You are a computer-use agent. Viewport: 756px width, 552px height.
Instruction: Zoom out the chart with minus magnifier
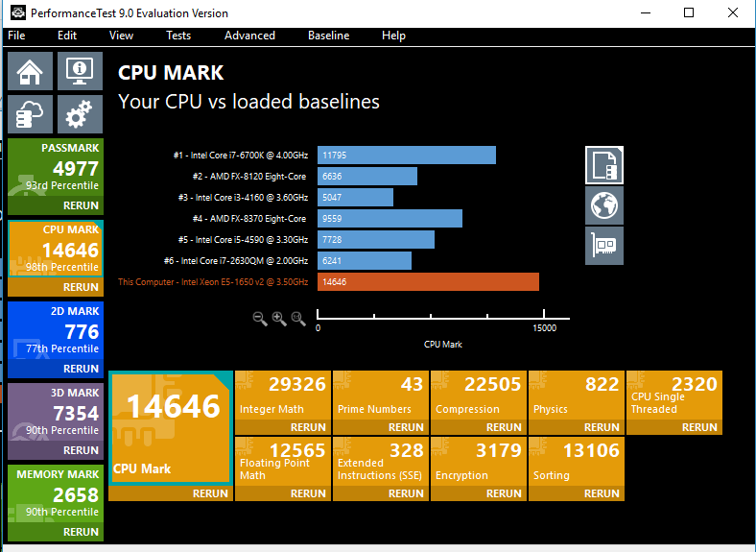(260, 319)
